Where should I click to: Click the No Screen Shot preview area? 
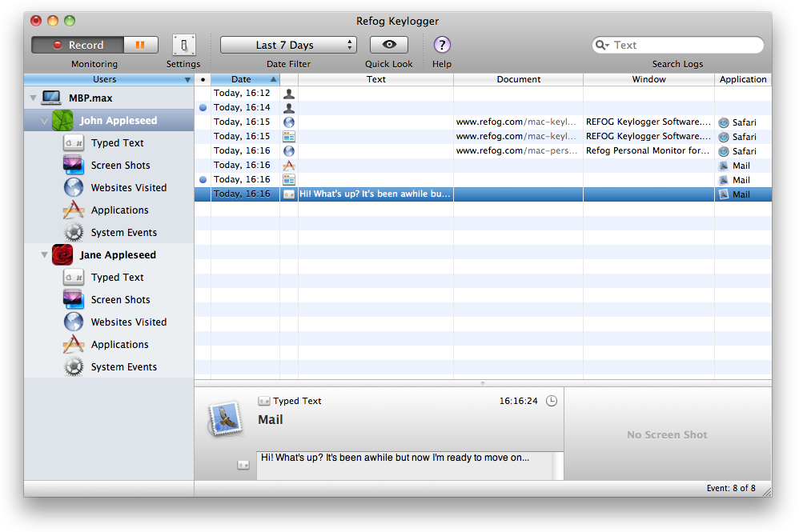tap(668, 434)
